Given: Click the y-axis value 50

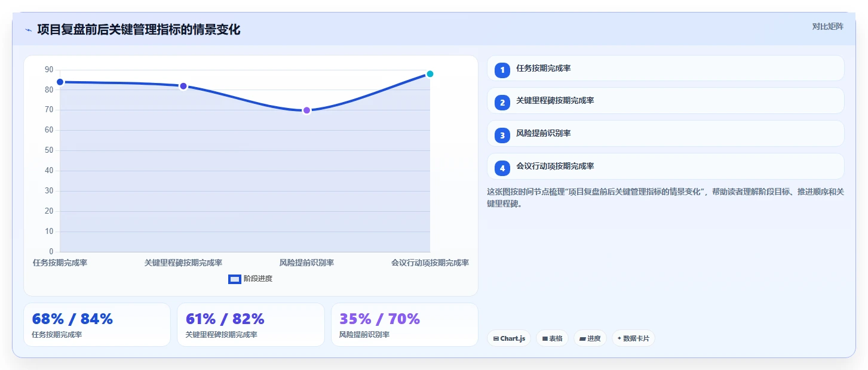Looking at the screenshot, I should pos(49,150).
